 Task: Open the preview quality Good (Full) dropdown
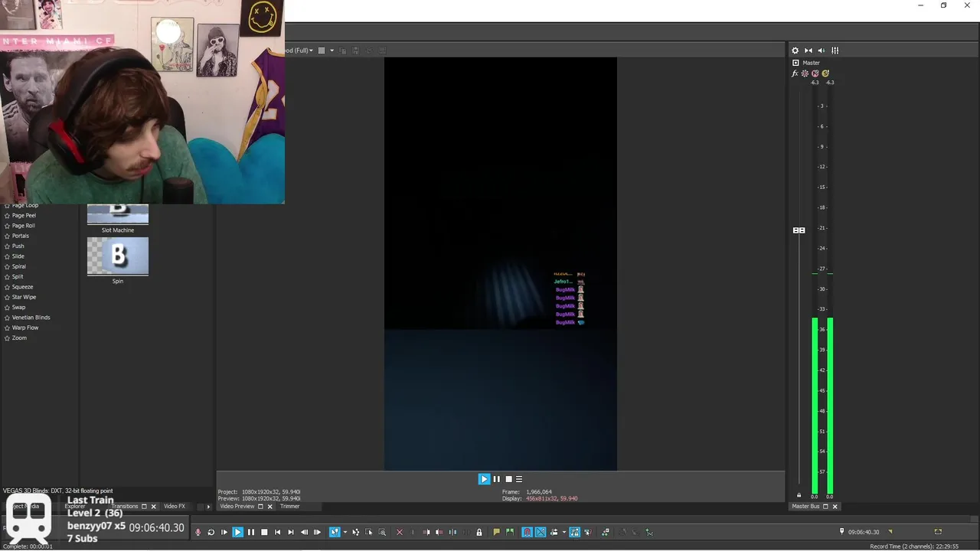[299, 51]
